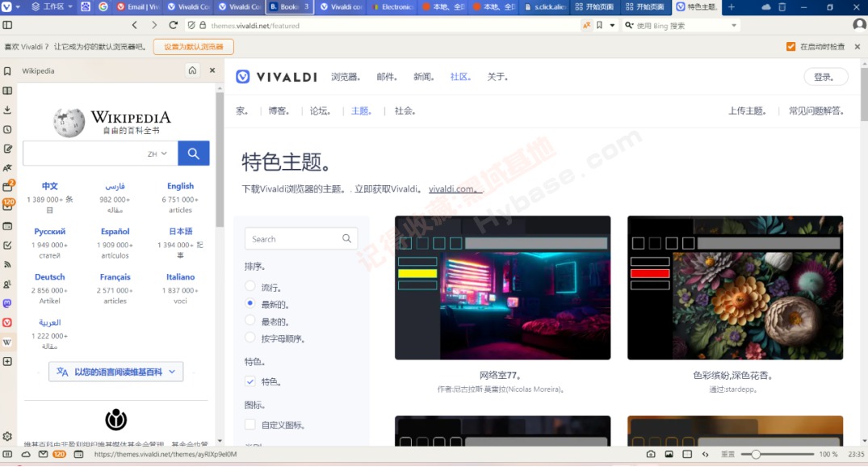868x467 pixels.
Task: Click the themes Search input field
Action: pyautogui.click(x=300, y=239)
